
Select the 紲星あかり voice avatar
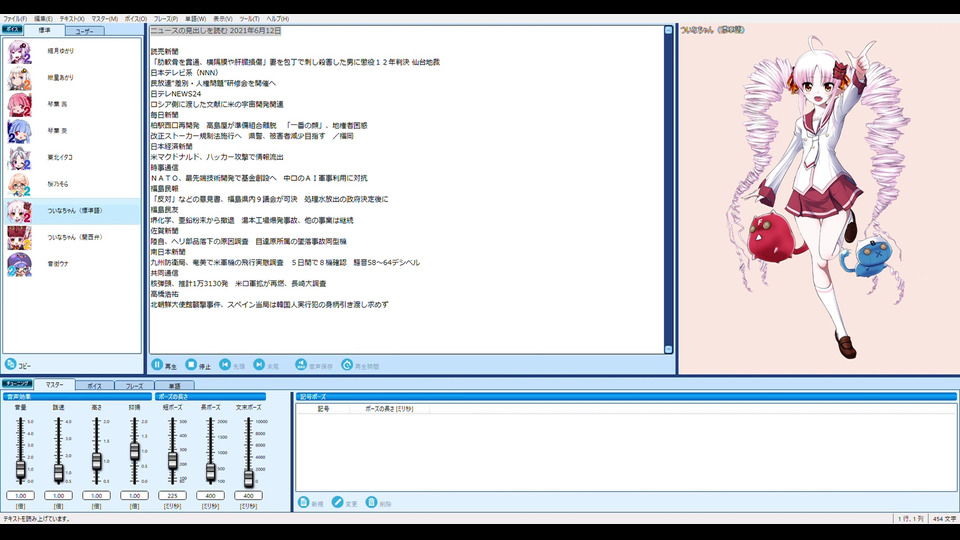click(20, 78)
